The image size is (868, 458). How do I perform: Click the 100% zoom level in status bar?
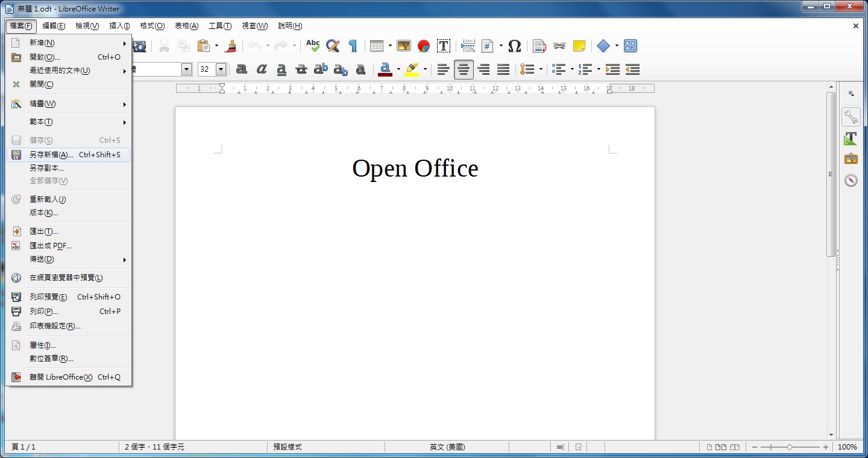click(847, 447)
